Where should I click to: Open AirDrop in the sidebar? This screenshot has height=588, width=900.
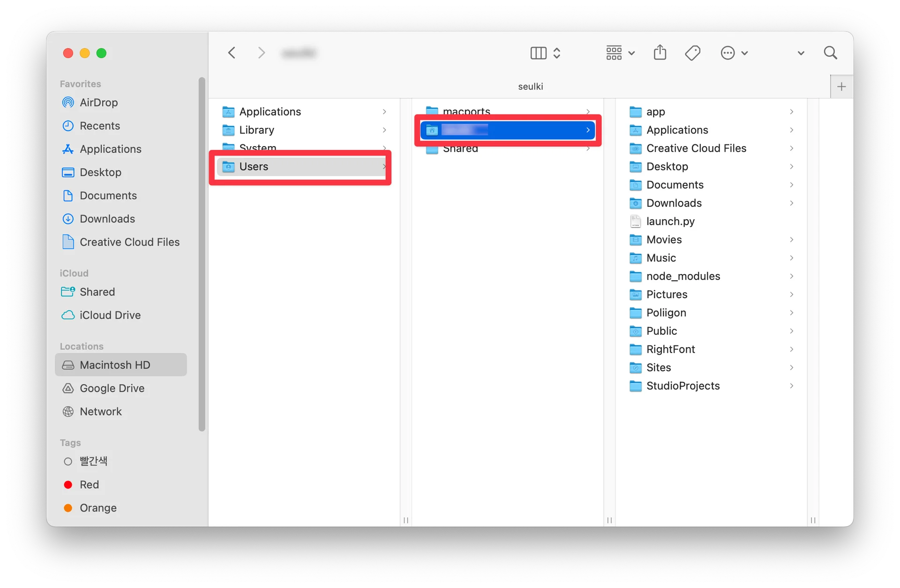coord(98,103)
